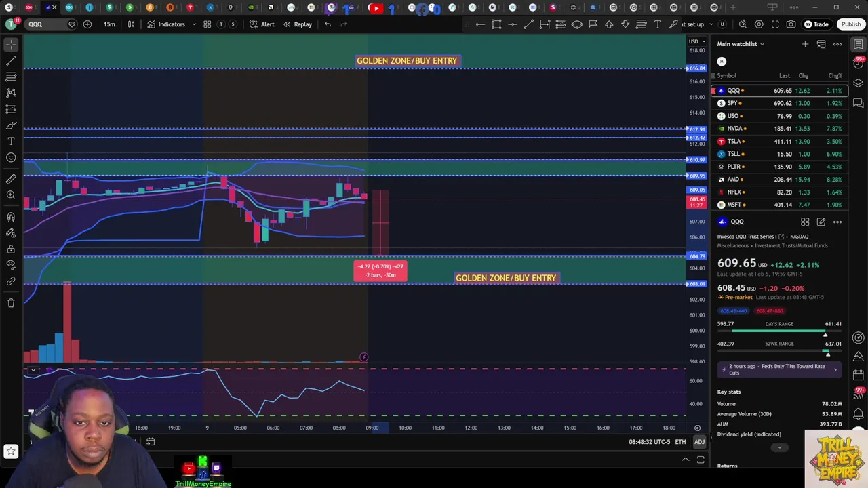Open the calendar icon in right sidebar
This screenshot has width=868, height=488.
[859, 375]
